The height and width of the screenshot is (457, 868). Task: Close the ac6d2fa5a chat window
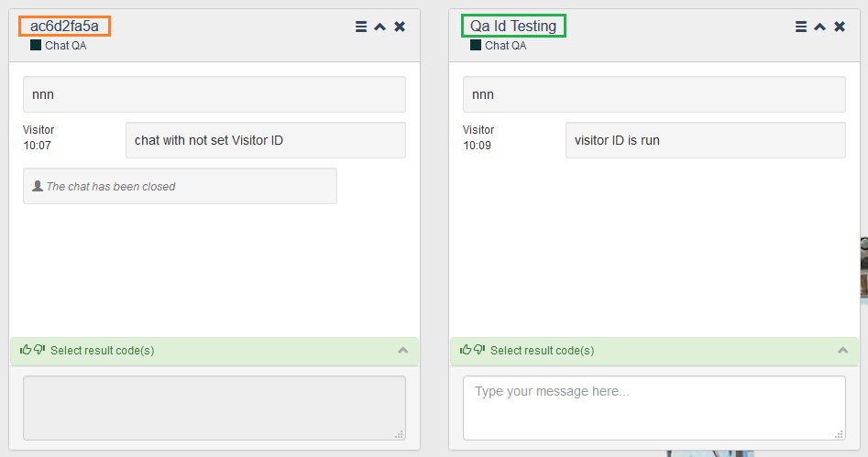[x=400, y=27]
